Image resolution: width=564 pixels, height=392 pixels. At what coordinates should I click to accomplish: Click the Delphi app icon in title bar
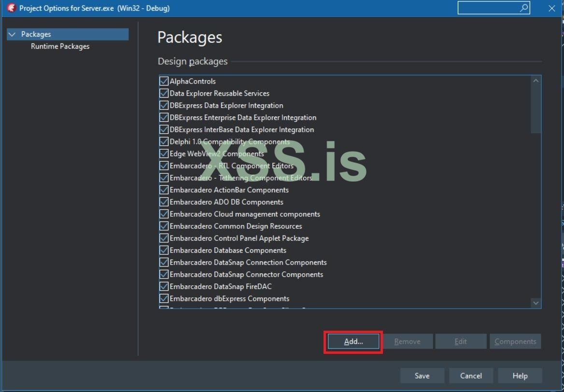coord(12,8)
